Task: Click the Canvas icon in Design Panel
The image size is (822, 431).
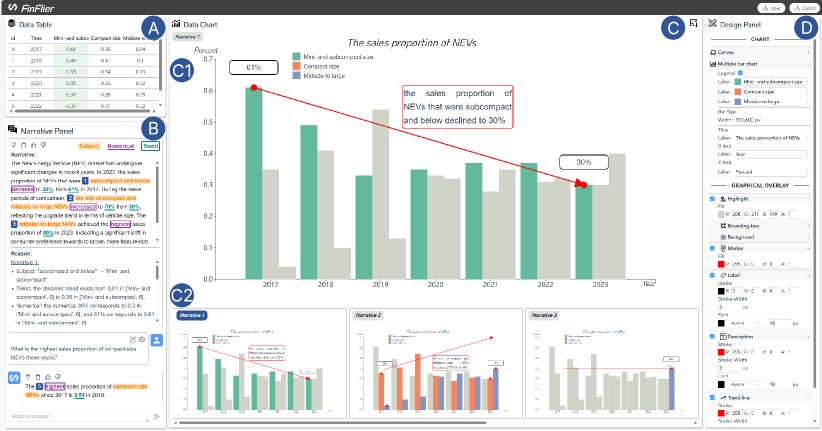Action: click(x=713, y=52)
